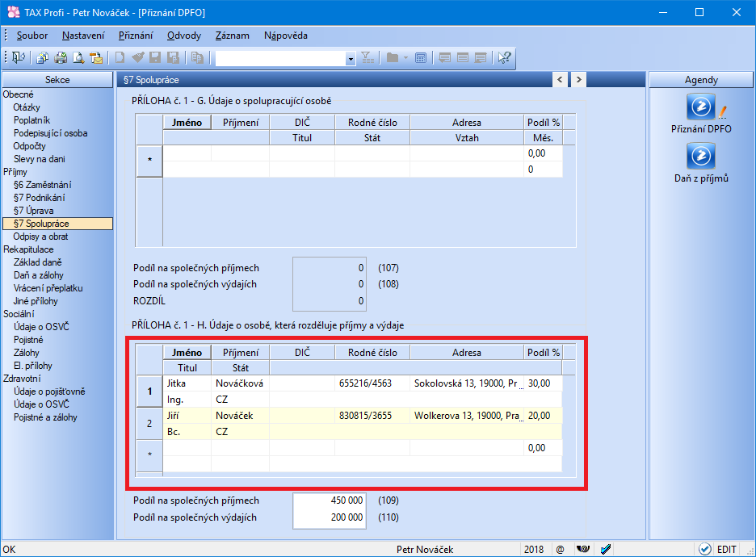Select Poplatník in the section tree
Screen dimensions: 756x557
click(31, 120)
